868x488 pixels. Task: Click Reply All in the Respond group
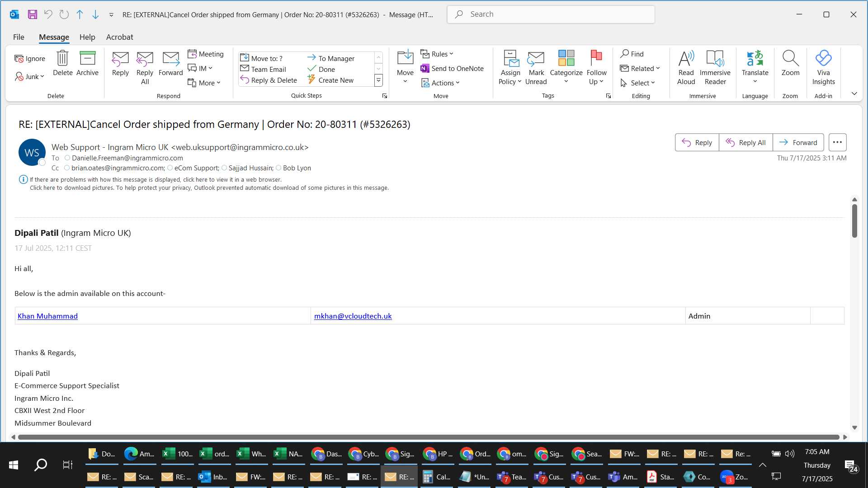(145, 68)
